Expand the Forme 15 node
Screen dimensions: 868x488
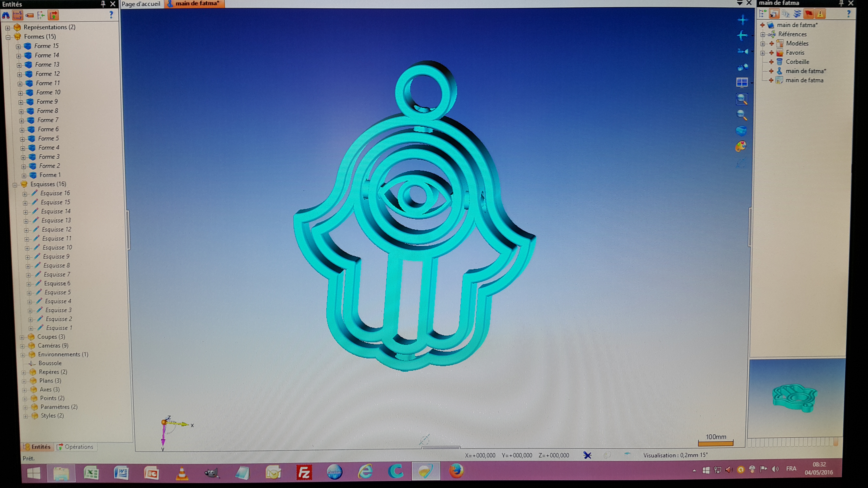[18, 47]
